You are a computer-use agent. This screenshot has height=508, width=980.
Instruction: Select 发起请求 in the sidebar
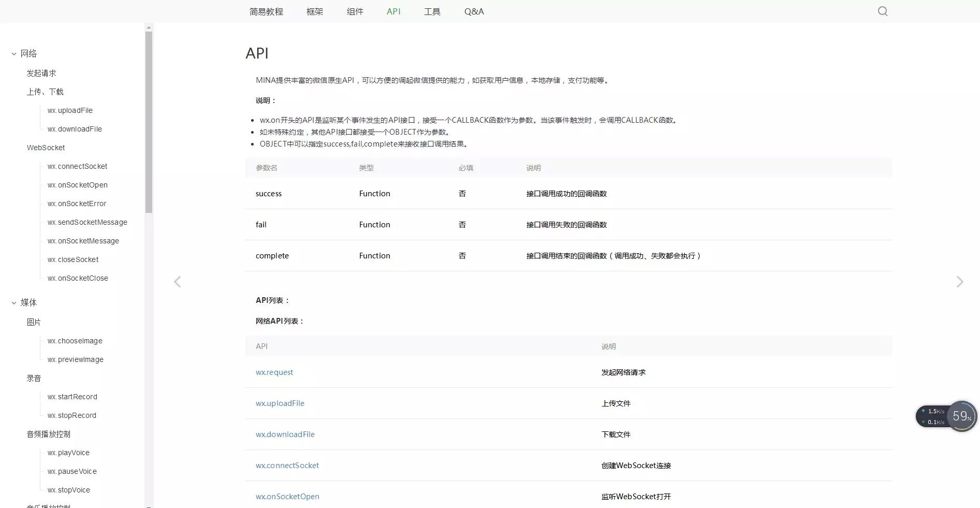click(41, 73)
